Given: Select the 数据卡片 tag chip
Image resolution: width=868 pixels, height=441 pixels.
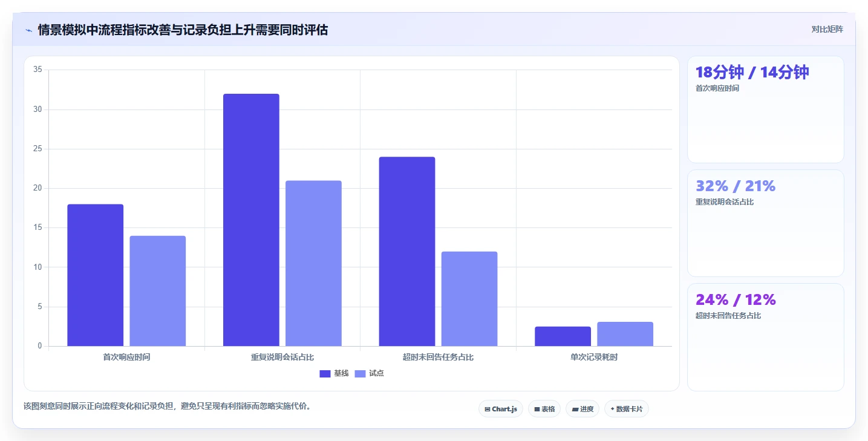Looking at the screenshot, I should 627,409.
